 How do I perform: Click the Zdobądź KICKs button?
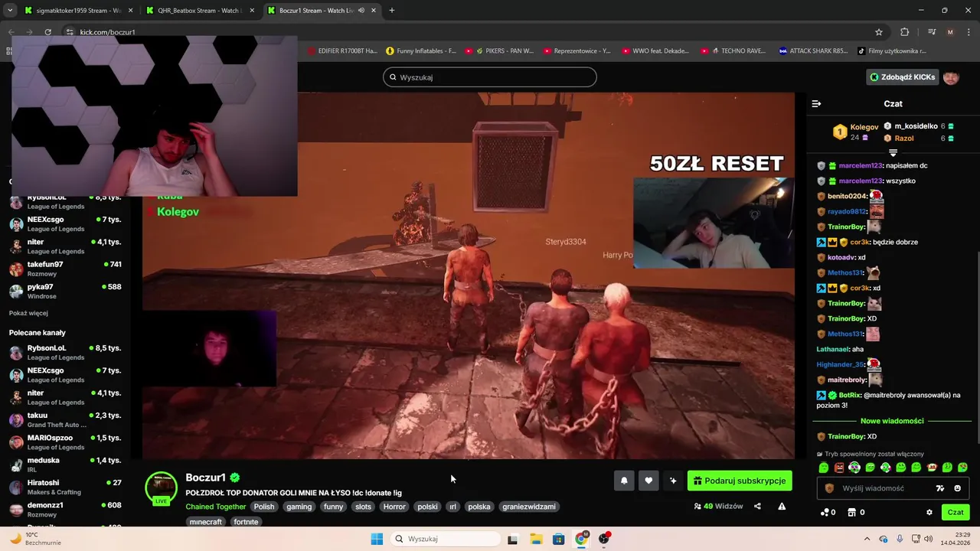pyautogui.click(x=903, y=77)
